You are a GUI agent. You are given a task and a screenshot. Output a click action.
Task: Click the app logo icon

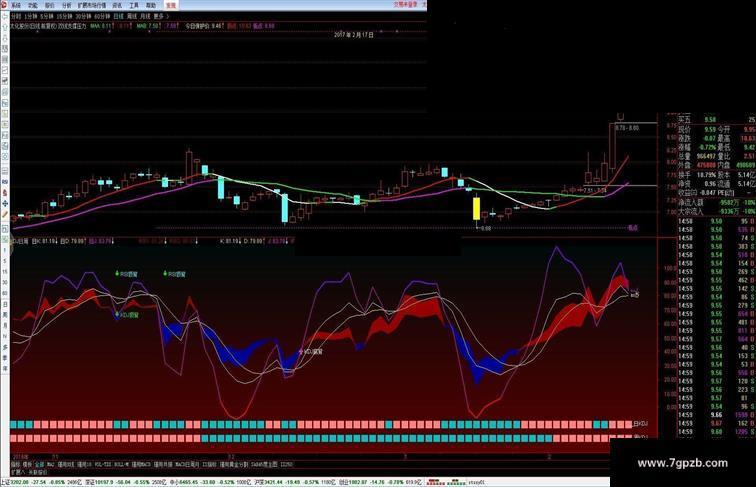pyautogui.click(x=4, y=5)
